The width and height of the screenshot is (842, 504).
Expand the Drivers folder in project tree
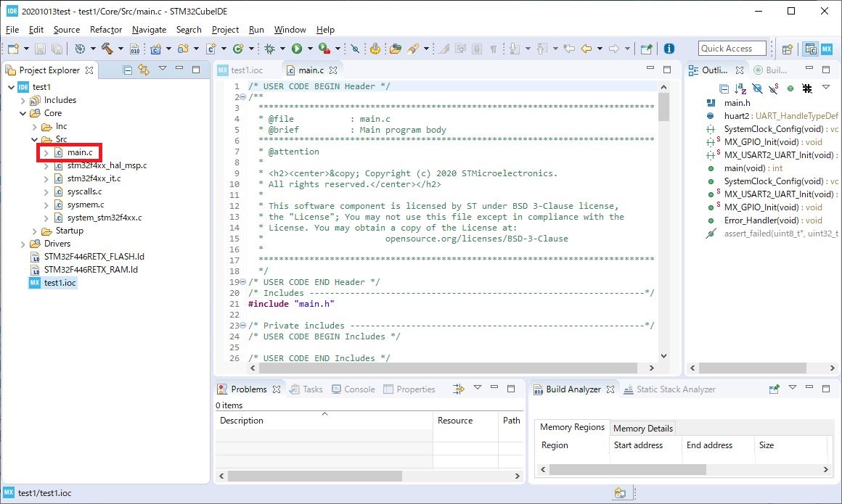tap(23, 244)
